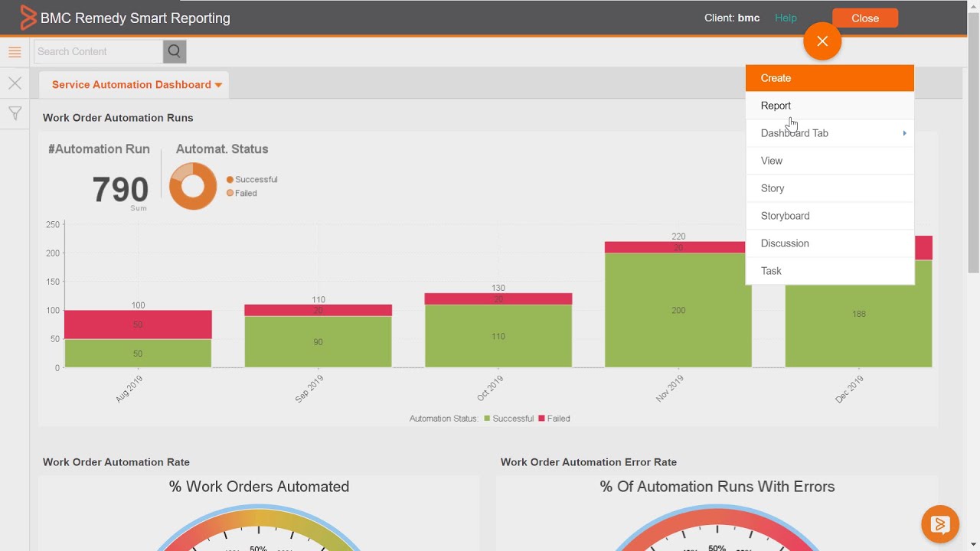Click Work Order Automation Runs heading
The width and height of the screenshot is (980, 551).
118,118
